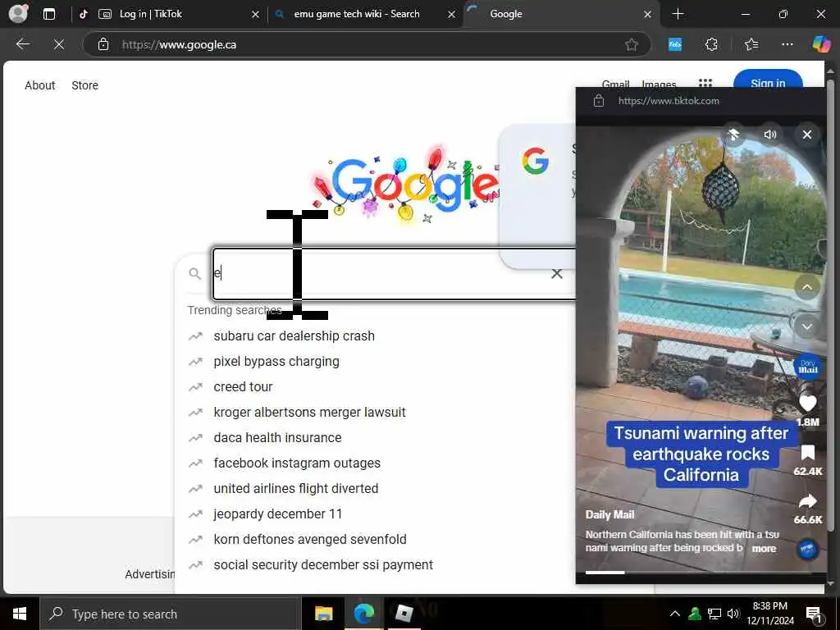Click the taskbar Type here to search box
Image resolution: width=840 pixels, height=630 pixels.
tap(170, 614)
